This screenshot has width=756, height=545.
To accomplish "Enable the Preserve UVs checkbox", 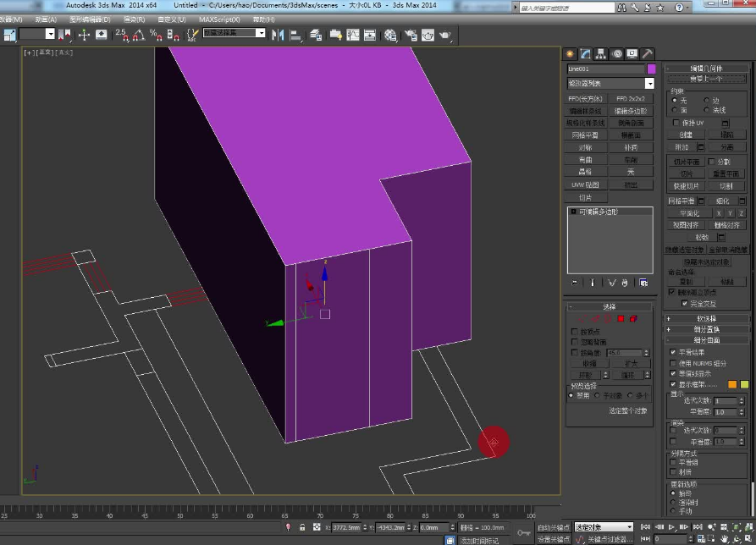I will tap(676, 123).
